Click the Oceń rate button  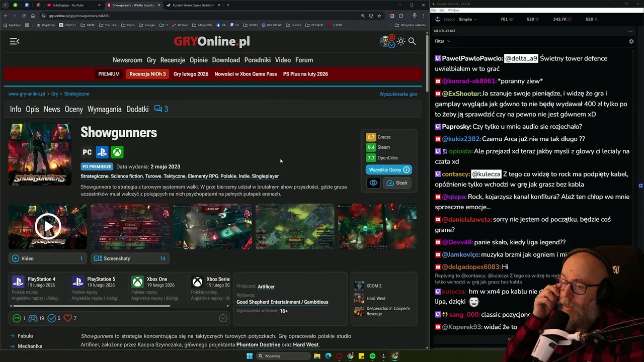pos(397,183)
